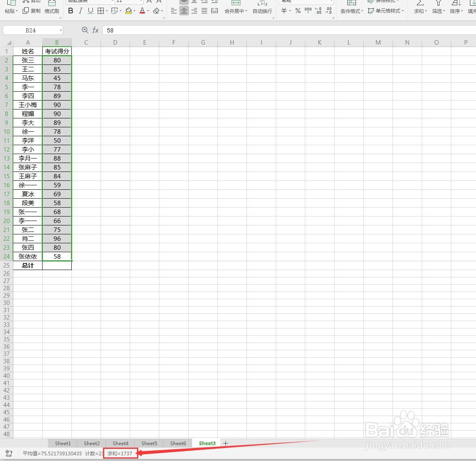The width and height of the screenshot is (476, 461).
Task: Open font group dialog launcher
Action: (x=164, y=17)
